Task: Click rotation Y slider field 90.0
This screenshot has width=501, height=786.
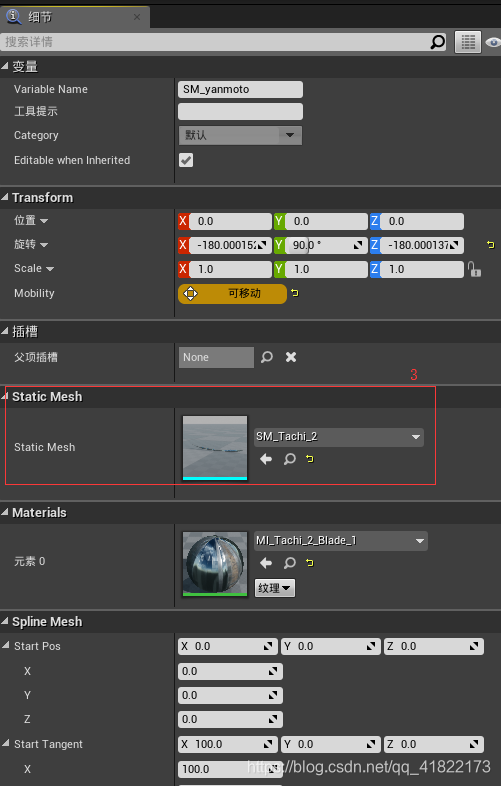Action: (326, 245)
